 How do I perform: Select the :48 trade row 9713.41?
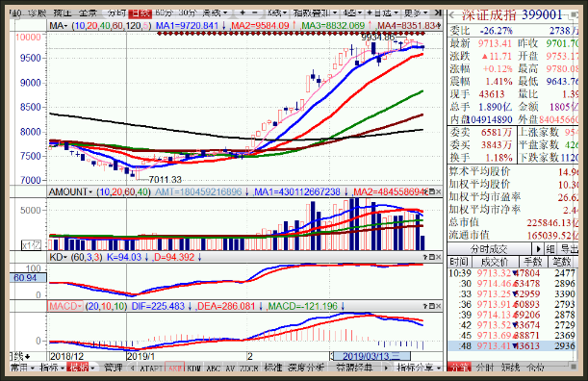(513, 345)
